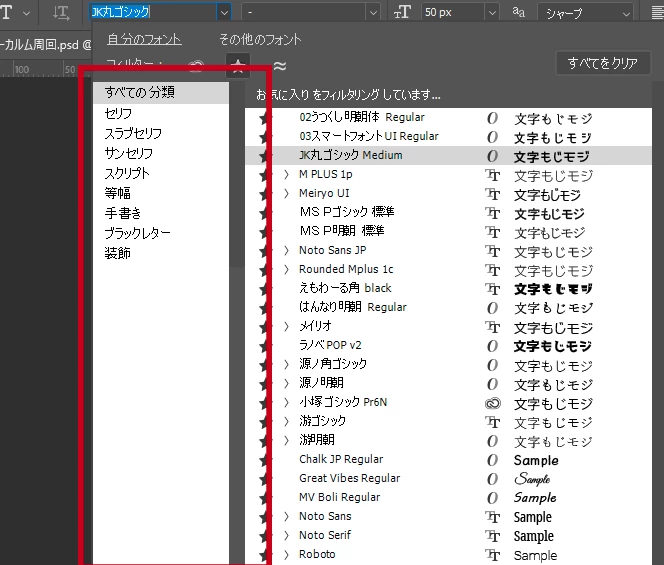Click OpenType icon for 源ノ角ゴシック
The height and width of the screenshot is (565, 664).
pyautogui.click(x=492, y=365)
